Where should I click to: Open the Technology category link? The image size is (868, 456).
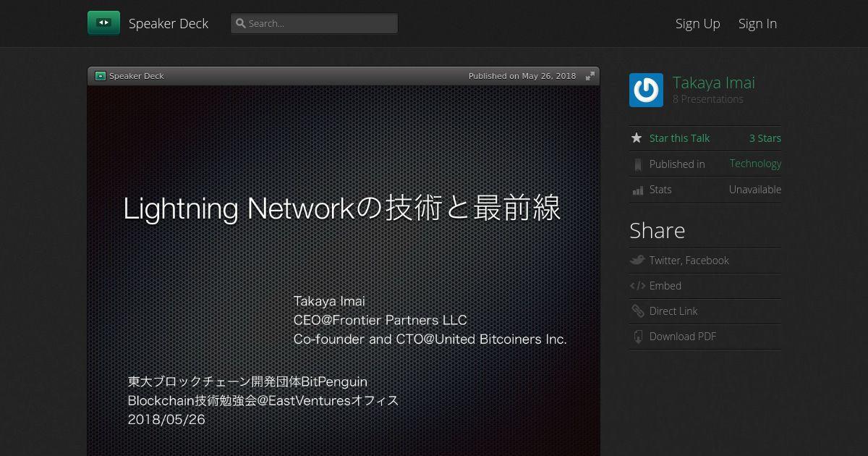(755, 164)
